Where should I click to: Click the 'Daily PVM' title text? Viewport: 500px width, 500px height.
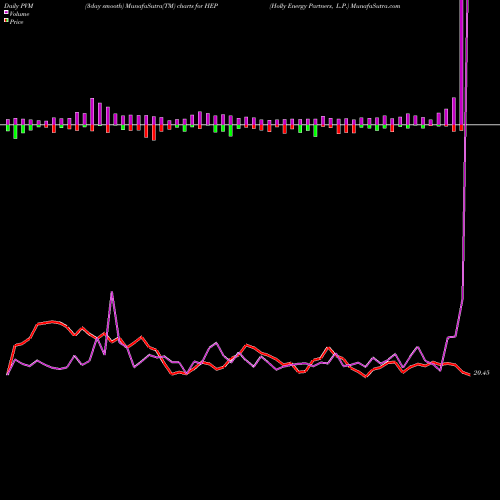(x=19, y=6)
